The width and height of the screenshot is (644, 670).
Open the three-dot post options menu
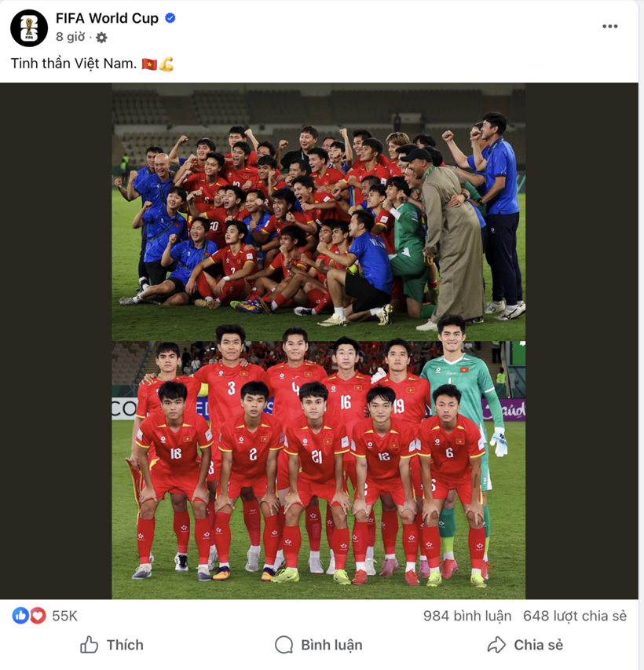(x=609, y=27)
